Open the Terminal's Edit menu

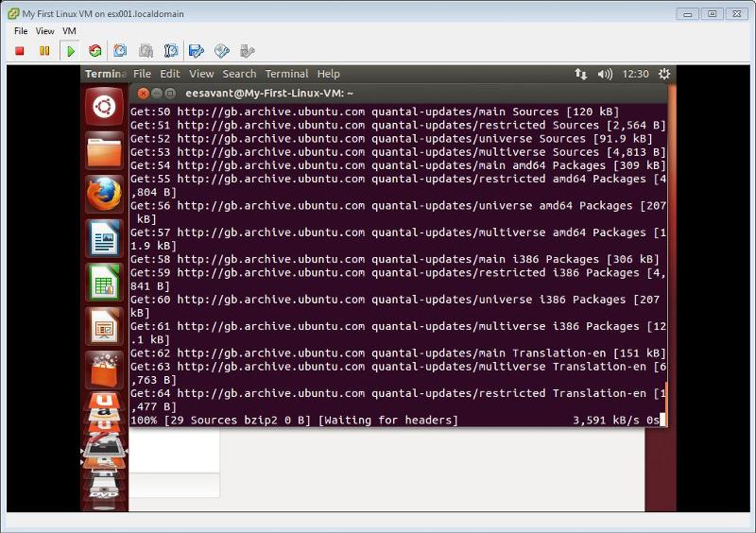click(170, 74)
